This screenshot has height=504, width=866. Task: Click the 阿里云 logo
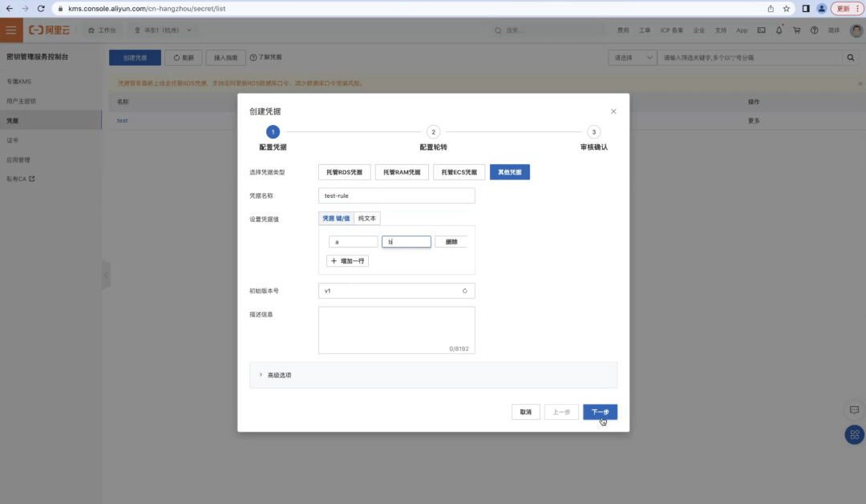[50, 30]
